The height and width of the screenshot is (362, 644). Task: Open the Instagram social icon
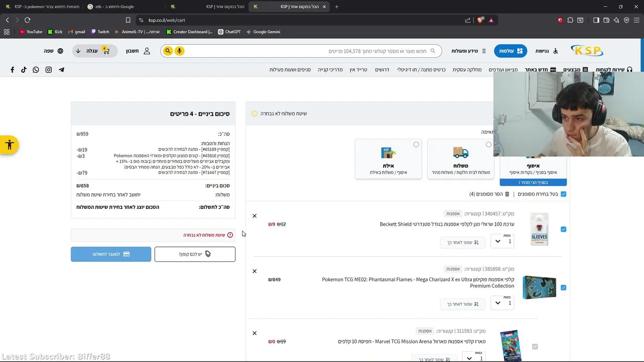click(x=49, y=70)
